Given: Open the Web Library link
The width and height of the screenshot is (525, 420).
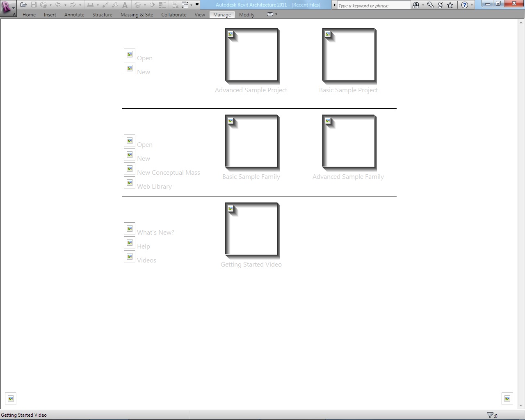Looking at the screenshot, I should 154,187.
